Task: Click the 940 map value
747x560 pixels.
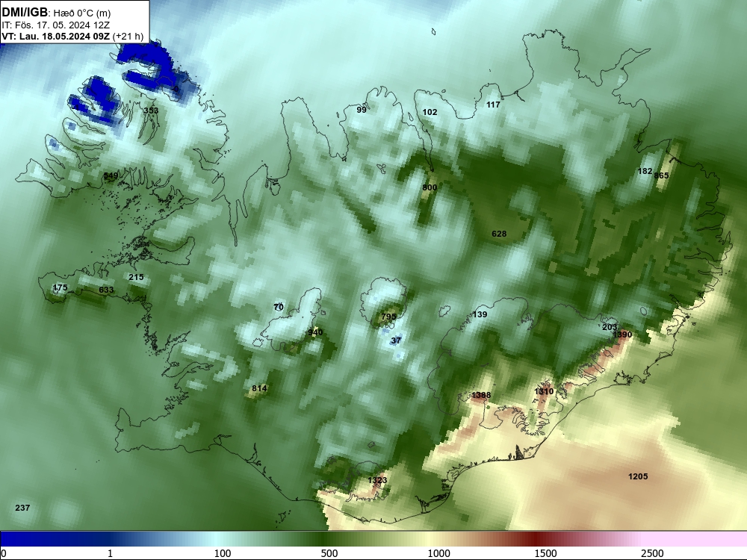Action: [315, 332]
